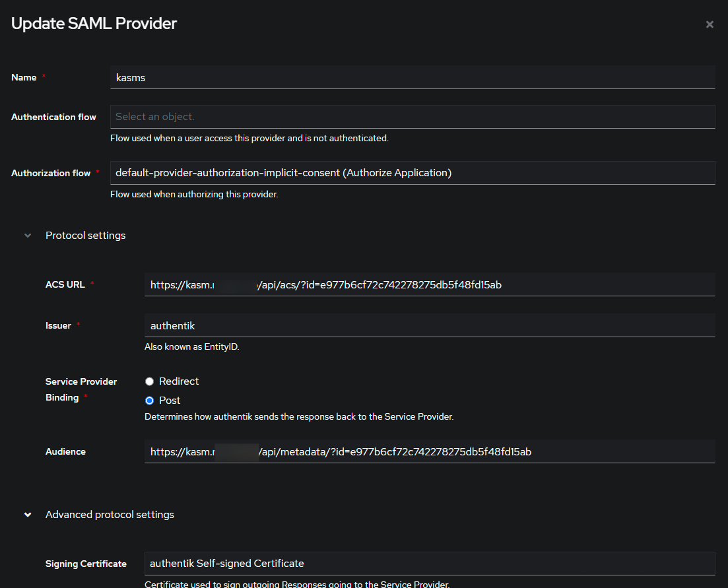Edit the ACS URL field

[430, 284]
